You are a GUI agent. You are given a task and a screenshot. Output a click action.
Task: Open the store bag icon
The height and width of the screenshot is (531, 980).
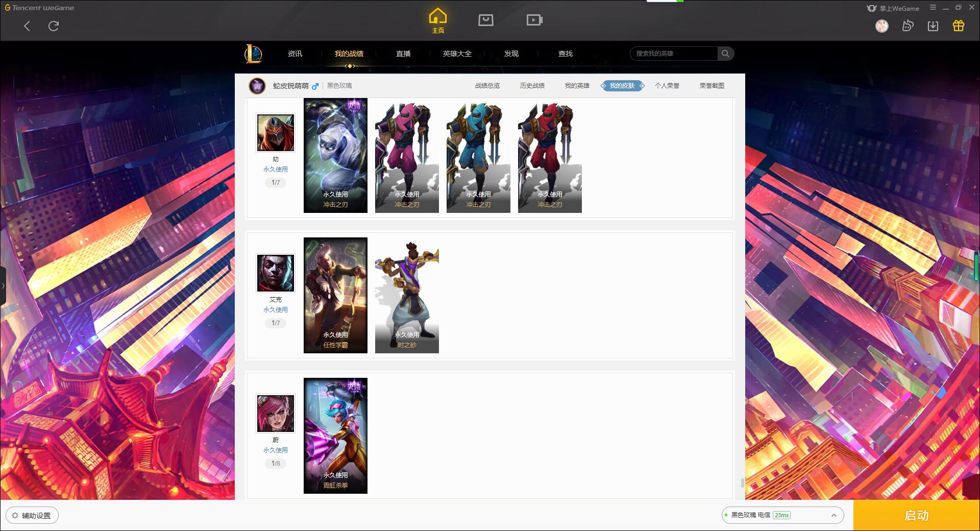pyautogui.click(x=485, y=20)
